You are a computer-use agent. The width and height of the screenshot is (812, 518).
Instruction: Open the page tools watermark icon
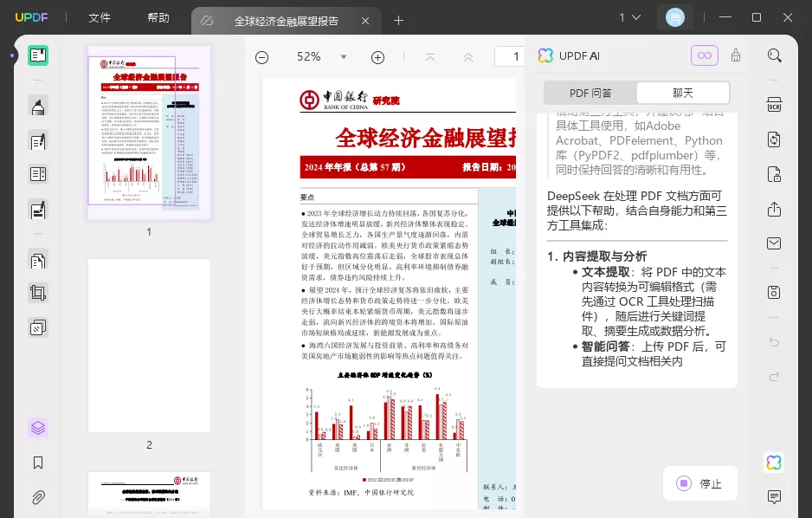click(38, 327)
